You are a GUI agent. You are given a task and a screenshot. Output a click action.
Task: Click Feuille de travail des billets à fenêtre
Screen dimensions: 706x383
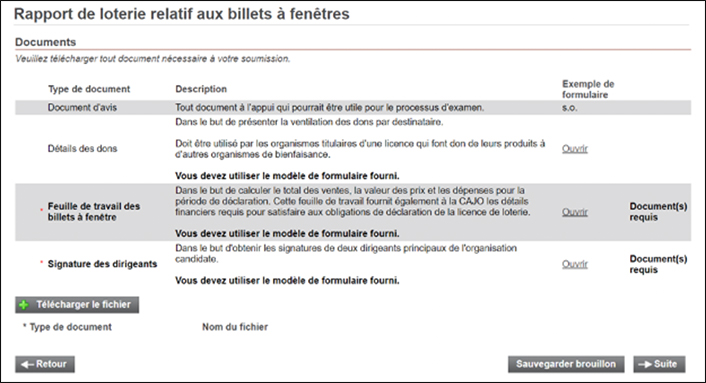(x=94, y=212)
